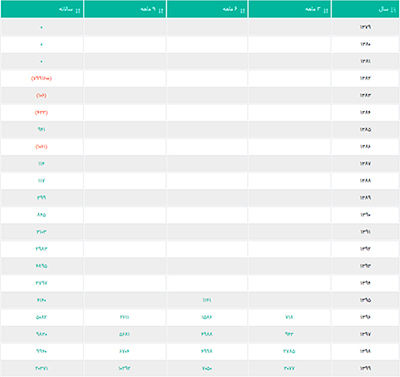Select the year cell 1385

(365, 130)
